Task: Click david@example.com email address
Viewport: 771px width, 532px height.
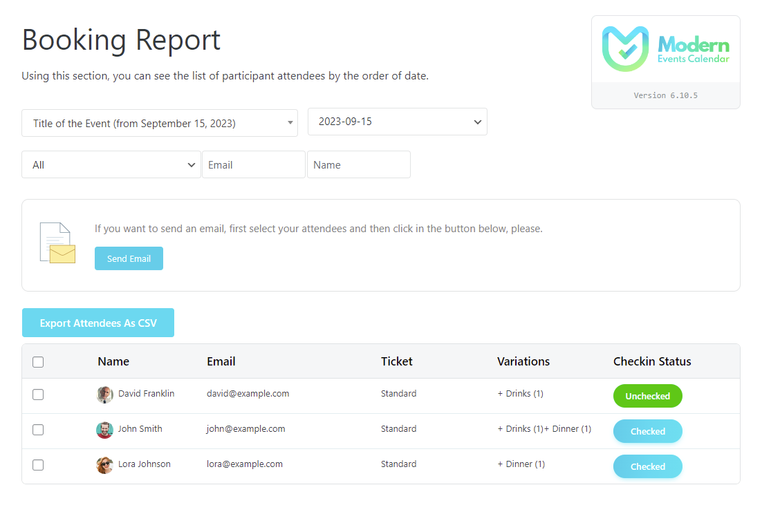Action: (x=248, y=394)
